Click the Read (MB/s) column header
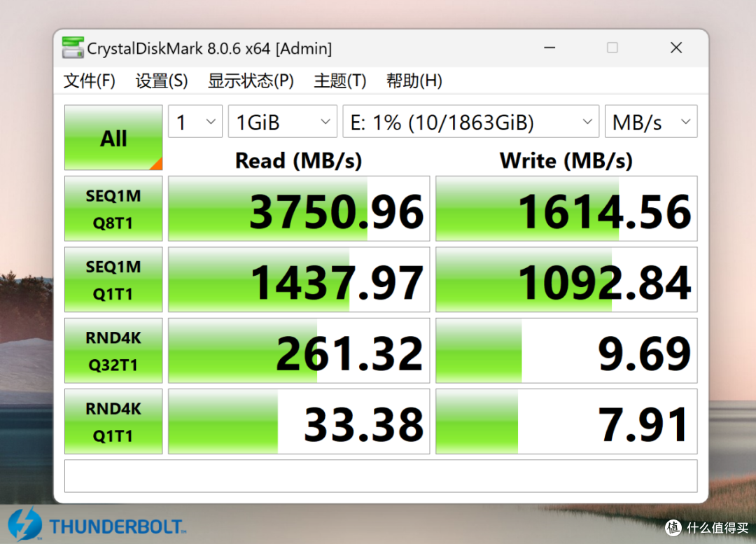 tap(298, 160)
